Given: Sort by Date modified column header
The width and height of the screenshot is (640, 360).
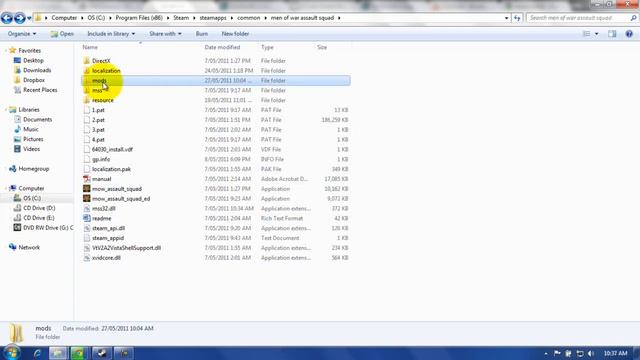Looking at the screenshot, I should [x=222, y=47].
